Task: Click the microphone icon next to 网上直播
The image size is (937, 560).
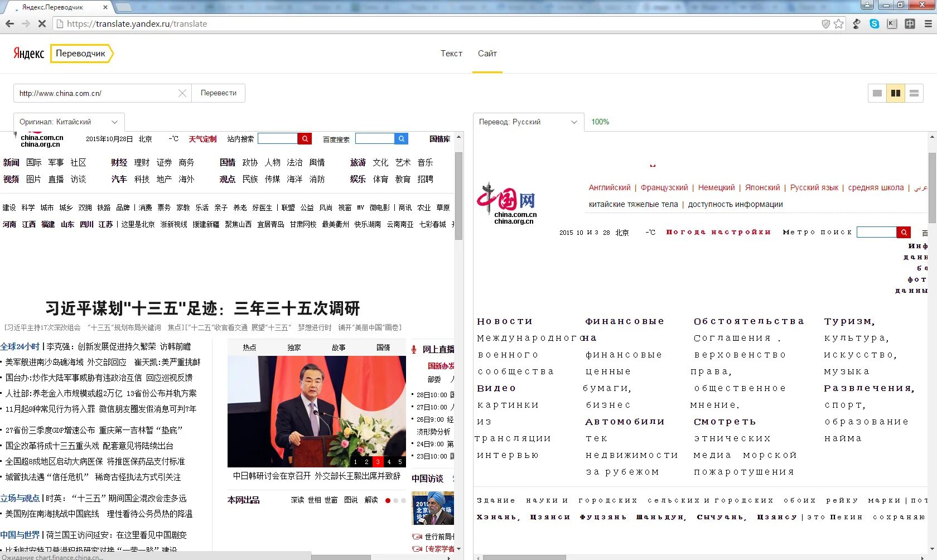Action: (414, 350)
